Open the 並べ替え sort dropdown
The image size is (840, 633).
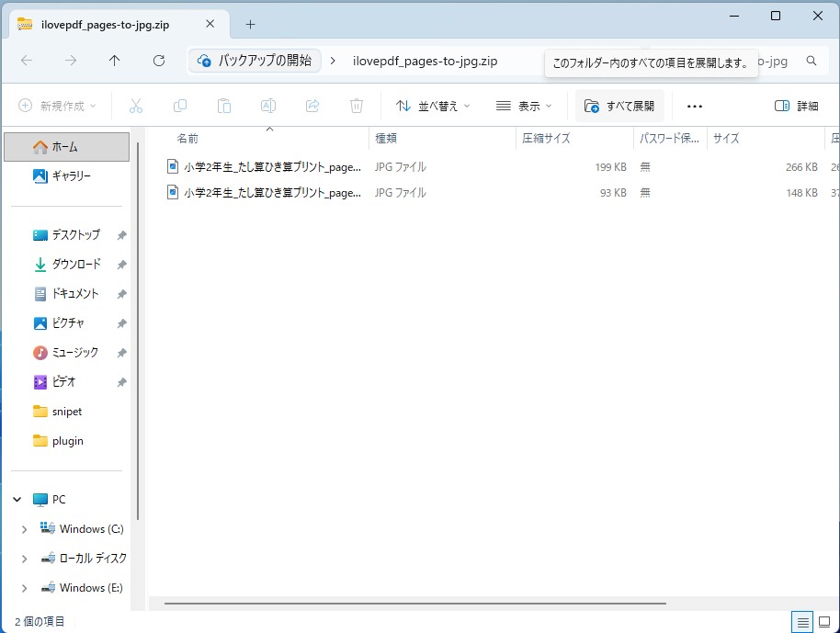(433, 106)
